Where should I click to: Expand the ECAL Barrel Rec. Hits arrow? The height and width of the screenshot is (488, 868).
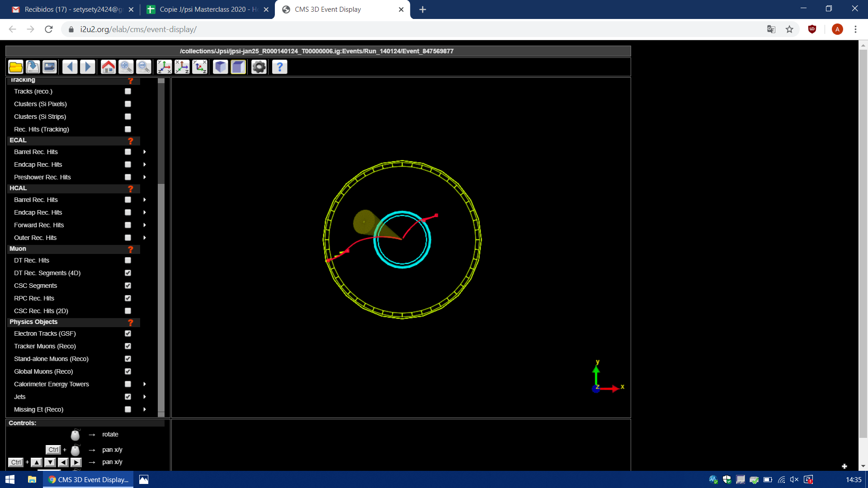pos(145,152)
